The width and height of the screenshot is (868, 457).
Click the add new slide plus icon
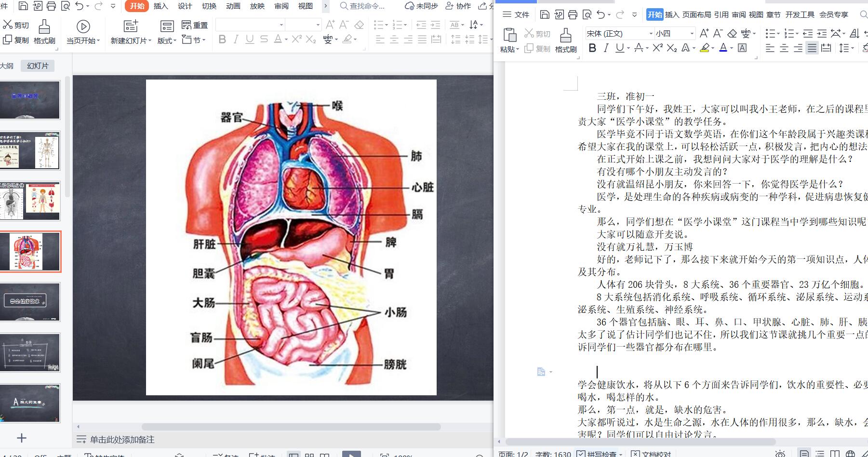click(x=22, y=438)
